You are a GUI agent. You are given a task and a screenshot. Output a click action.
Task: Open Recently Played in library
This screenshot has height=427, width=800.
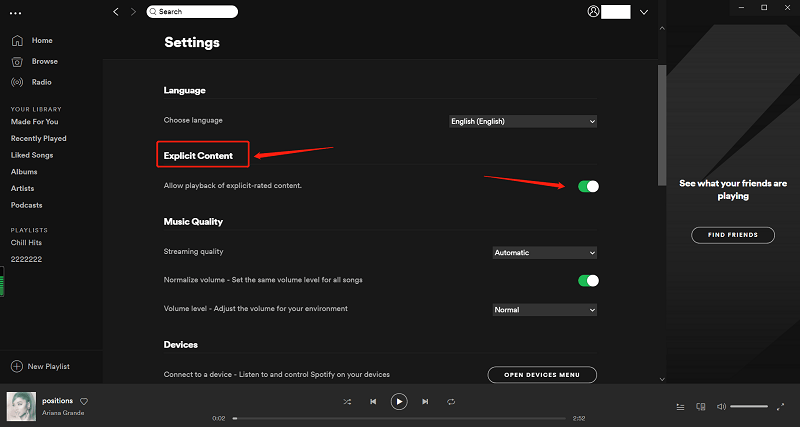39,138
